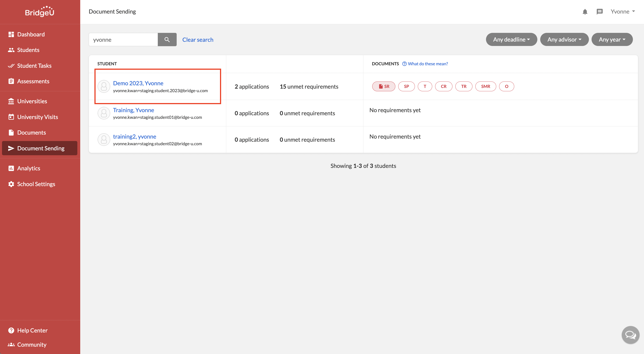Expand the Any deadline filter
The height and width of the screenshot is (354, 644).
click(511, 40)
